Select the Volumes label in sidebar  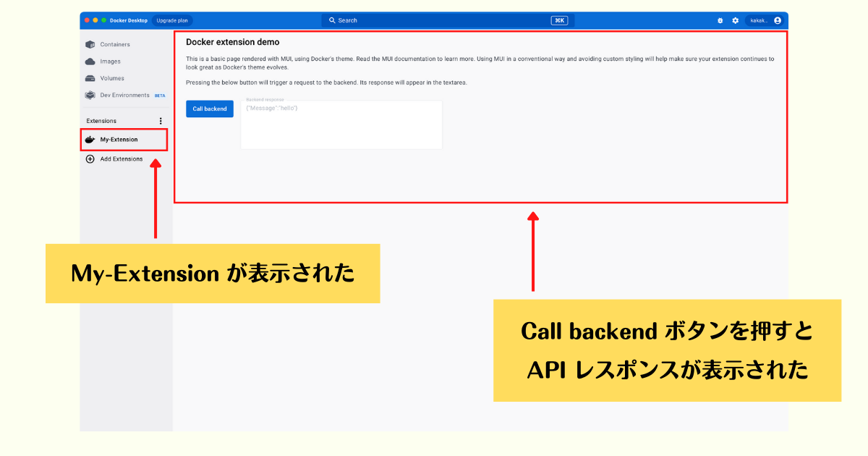tap(112, 78)
